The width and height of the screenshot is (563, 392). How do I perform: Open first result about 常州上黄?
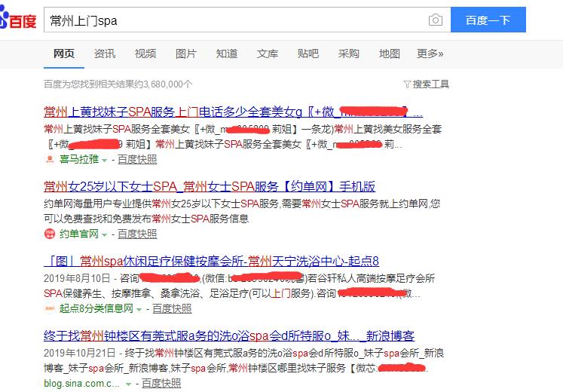(x=233, y=112)
